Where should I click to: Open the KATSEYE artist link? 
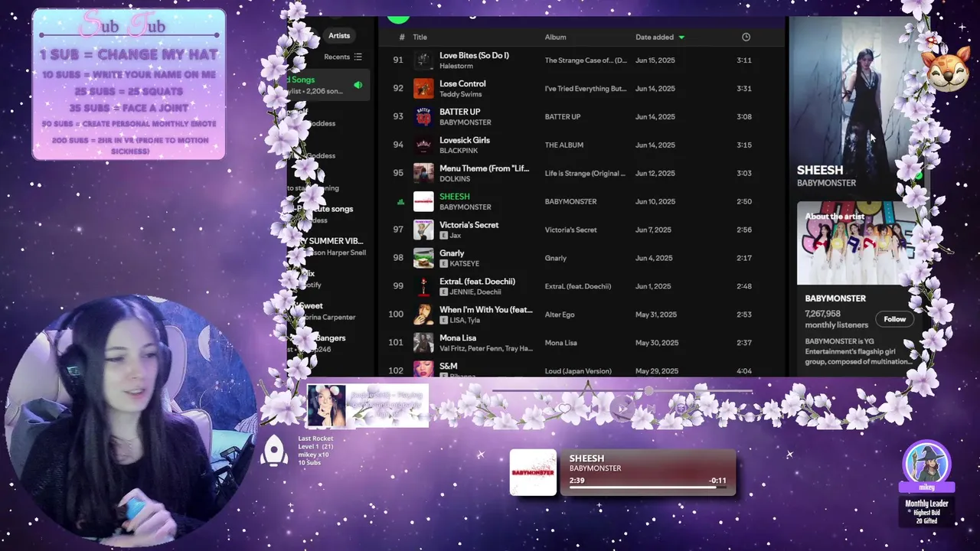tap(465, 264)
